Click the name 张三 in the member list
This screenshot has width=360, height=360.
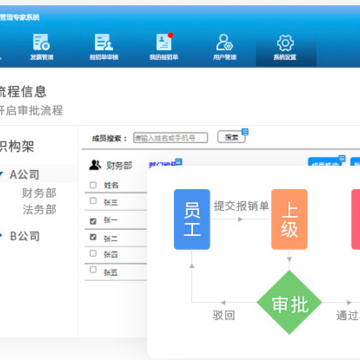(111, 202)
